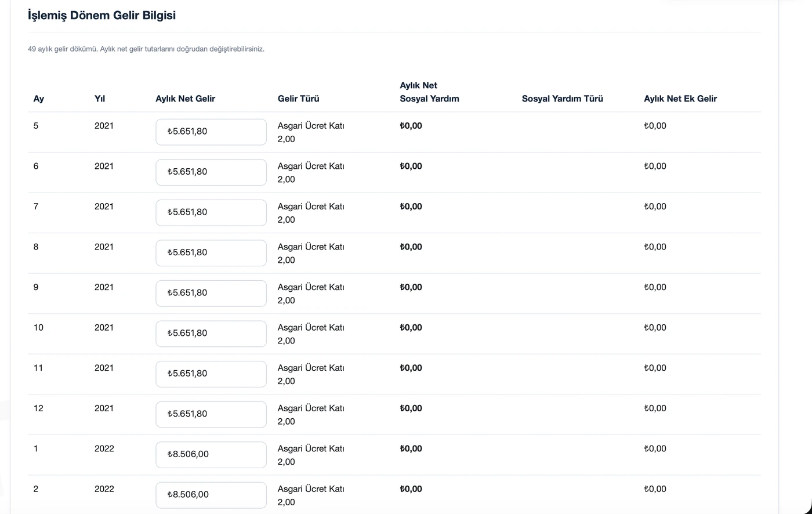Image resolution: width=812 pixels, height=514 pixels.
Task: Edit net income field for month 1, 2022
Action: (211, 454)
